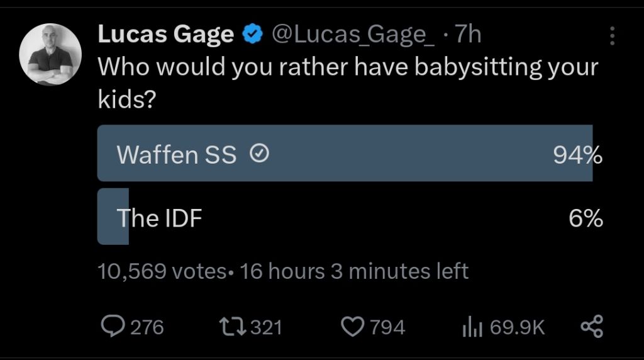
Task: Click the speech bubble reply icon
Action: 113,326
